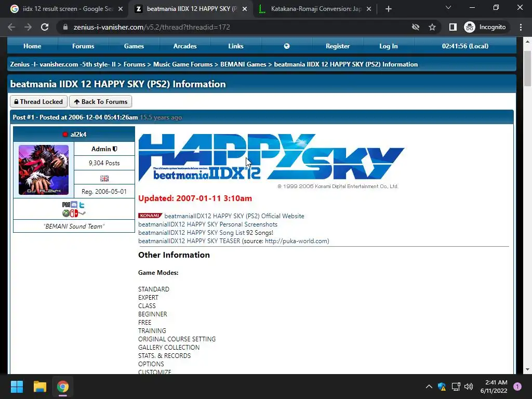Expand the tab search dropdown arrow
Image resolution: width=532 pixels, height=399 pixels.
coord(448,7)
